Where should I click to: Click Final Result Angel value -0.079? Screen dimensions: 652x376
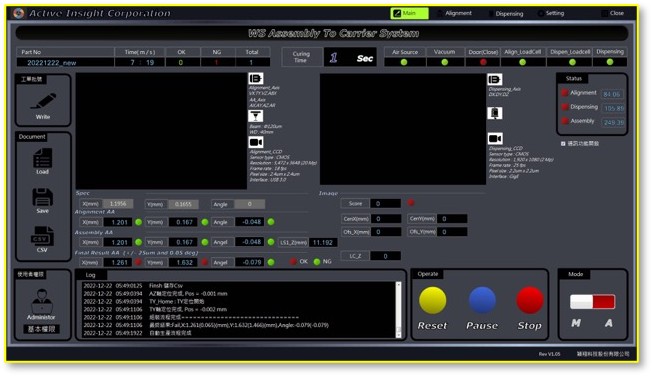[x=249, y=262]
